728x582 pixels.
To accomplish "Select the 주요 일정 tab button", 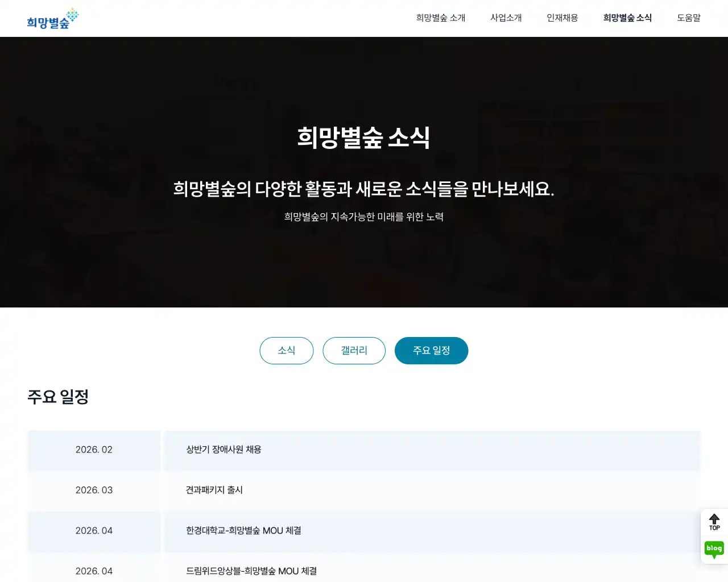I will click(x=432, y=351).
